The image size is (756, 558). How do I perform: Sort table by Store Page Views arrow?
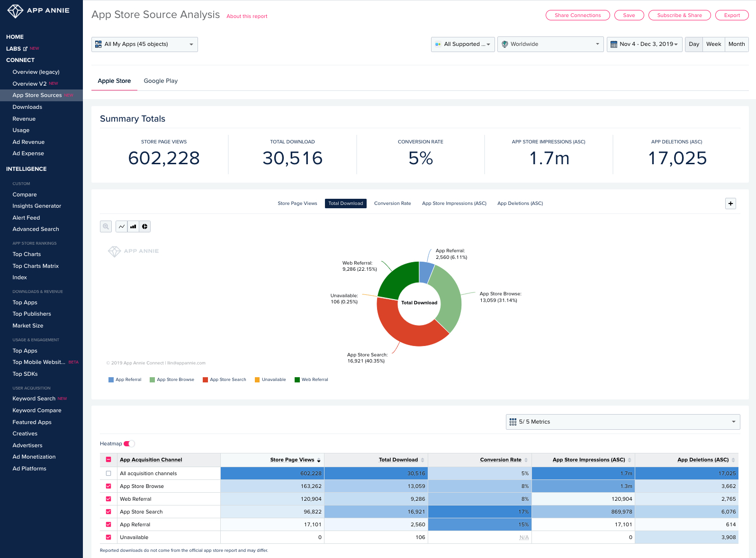tap(319, 460)
